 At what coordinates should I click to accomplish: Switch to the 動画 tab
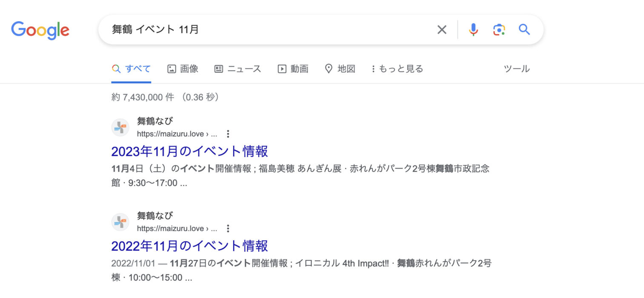point(293,69)
